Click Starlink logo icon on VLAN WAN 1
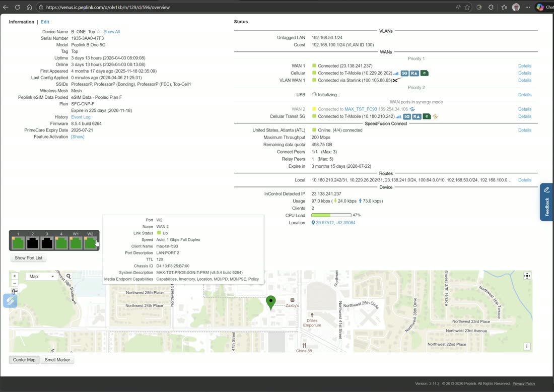Image resolution: width=554 pixels, height=392 pixels. point(397,80)
